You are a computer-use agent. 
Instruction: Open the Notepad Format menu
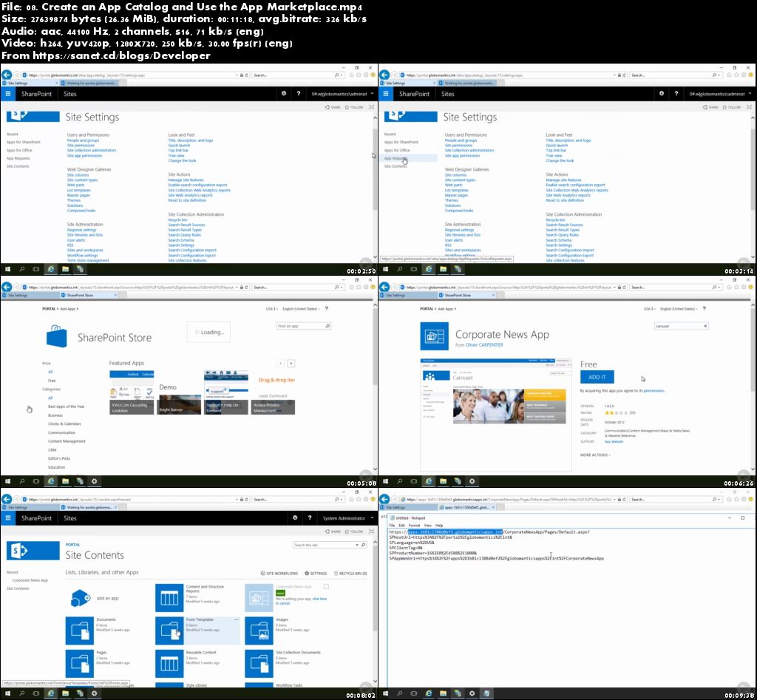(414, 526)
